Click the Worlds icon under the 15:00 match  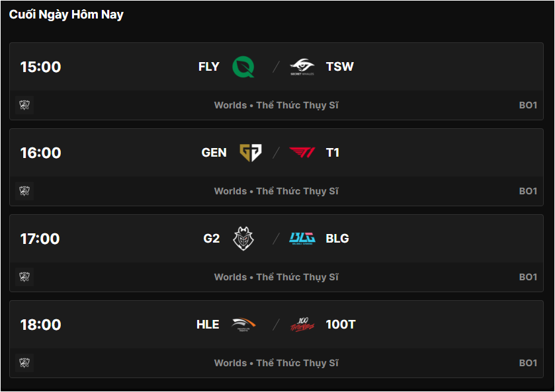coord(24,105)
